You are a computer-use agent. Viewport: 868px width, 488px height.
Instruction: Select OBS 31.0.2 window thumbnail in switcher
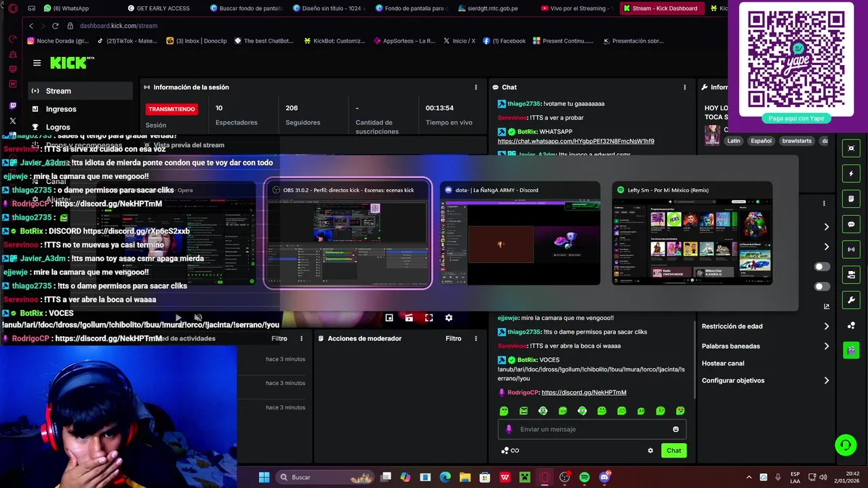click(347, 233)
